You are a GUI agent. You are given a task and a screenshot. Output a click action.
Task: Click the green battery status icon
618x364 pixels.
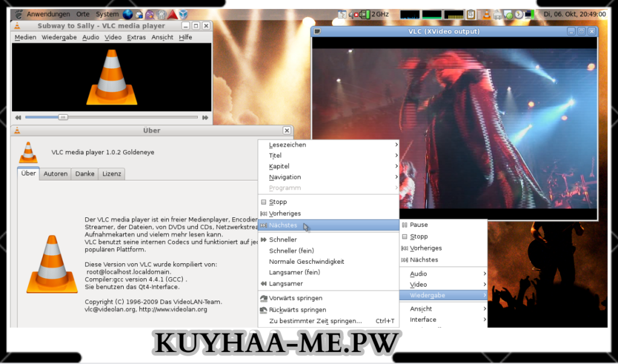(x=365, y=14)
